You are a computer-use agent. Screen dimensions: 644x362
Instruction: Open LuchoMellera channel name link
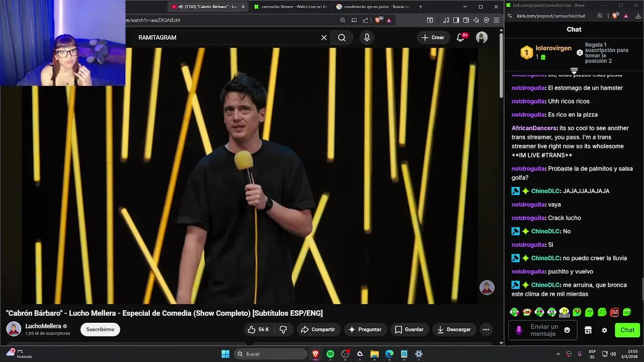pyautogui.click(x=43, y=326)
